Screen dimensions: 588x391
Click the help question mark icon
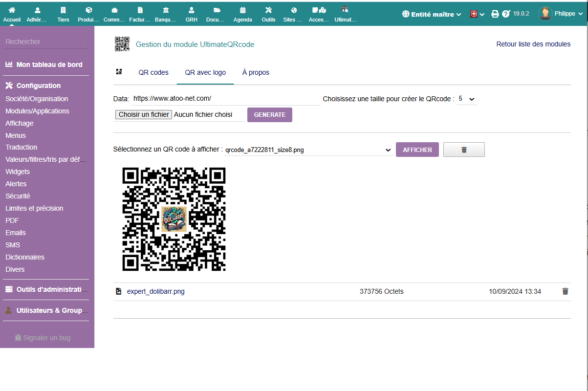[x=506, y=14]
